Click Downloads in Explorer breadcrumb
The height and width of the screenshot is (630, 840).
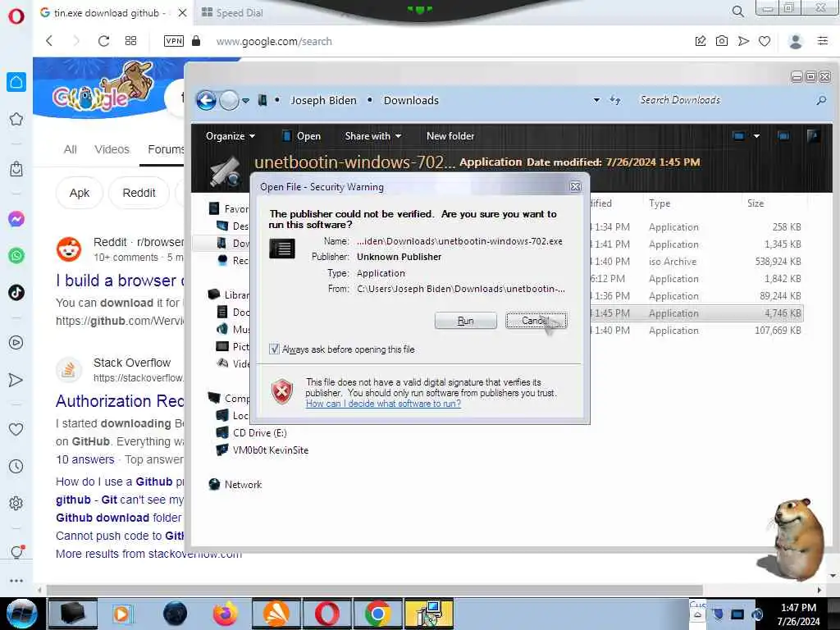[411, 100]
